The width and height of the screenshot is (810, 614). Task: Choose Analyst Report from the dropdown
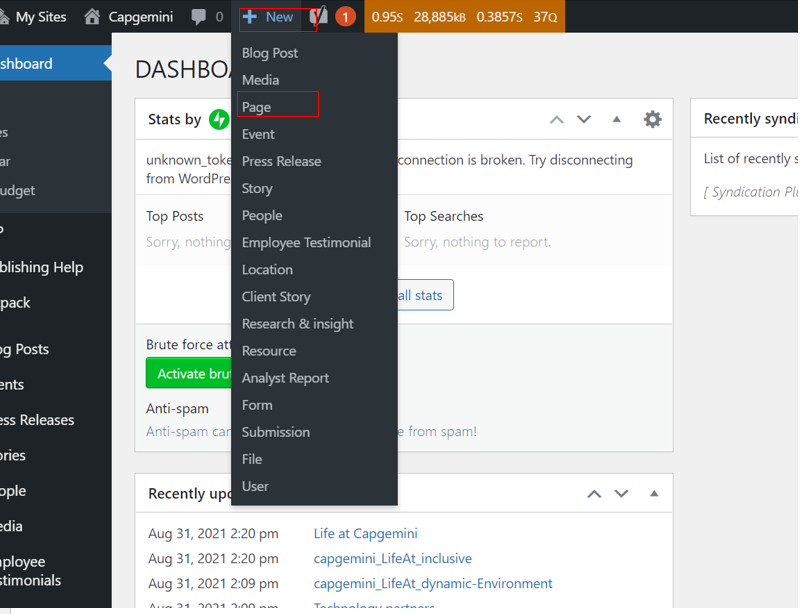(x=285, y=378)
